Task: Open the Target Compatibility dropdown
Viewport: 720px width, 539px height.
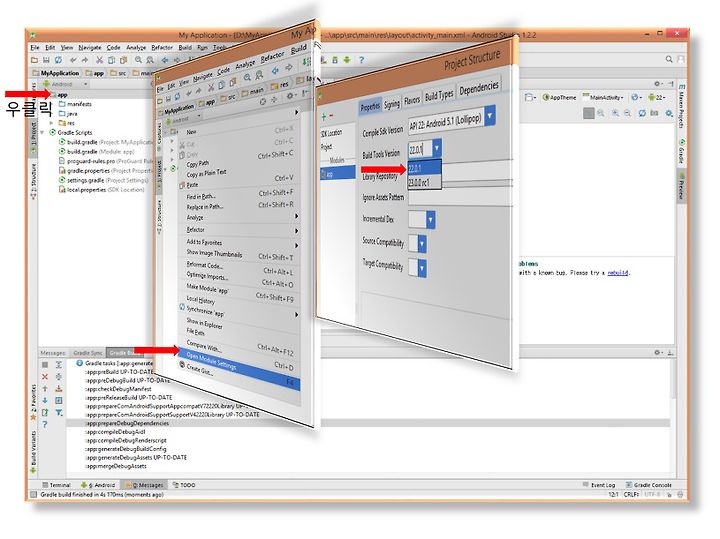Action: pyautogui.click(x=422, y=268)
